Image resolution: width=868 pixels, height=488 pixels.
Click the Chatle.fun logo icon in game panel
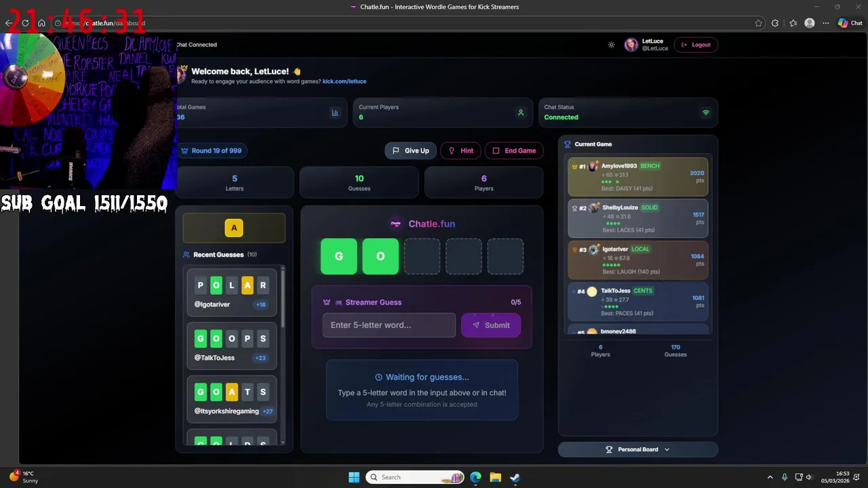click(x=396, y=224)
